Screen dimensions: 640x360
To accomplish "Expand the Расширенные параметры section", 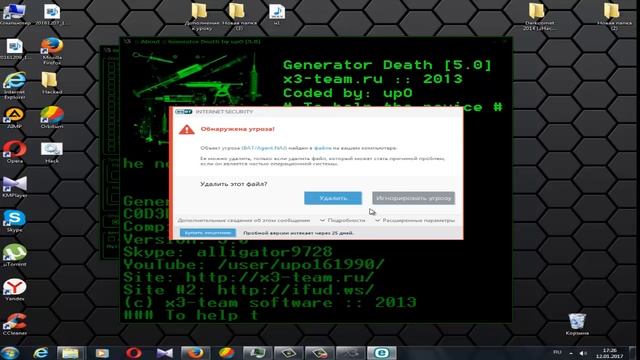I will (415, 220).
